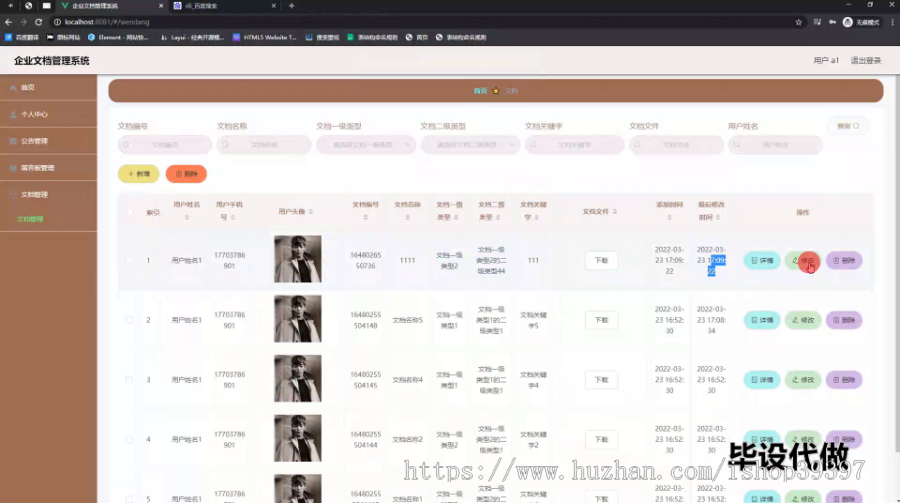Sort by the 用户手机号 column arrows
The image size is (900, 503).
pos(232,218)
